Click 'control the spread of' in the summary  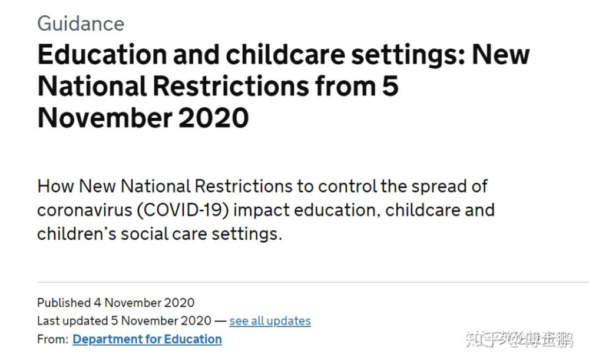403,186
